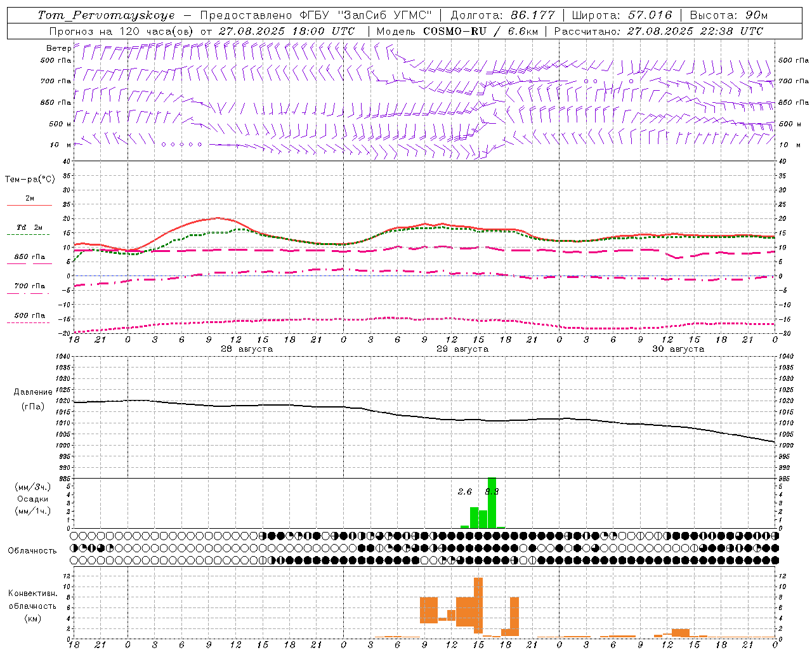This screenshot has height=650, width=812.
Task: Click the precipitation total value "2.6"
Action: (465, 492)
